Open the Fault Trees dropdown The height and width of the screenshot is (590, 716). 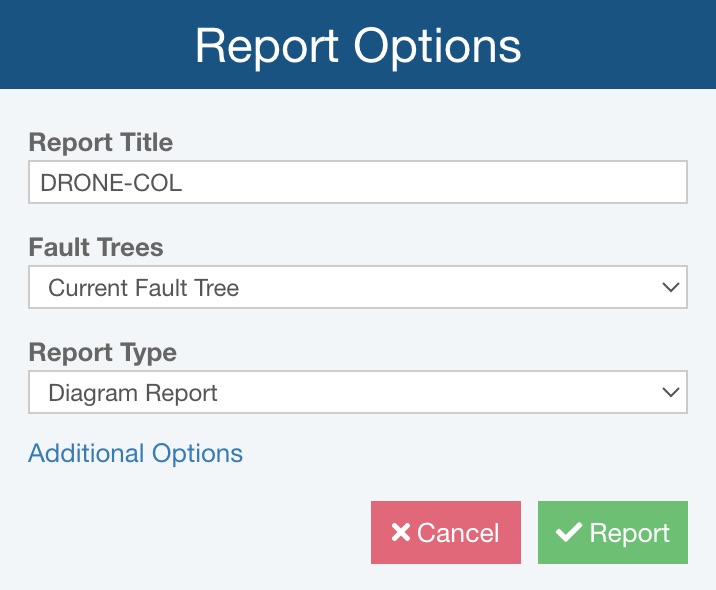click(357, 288)
